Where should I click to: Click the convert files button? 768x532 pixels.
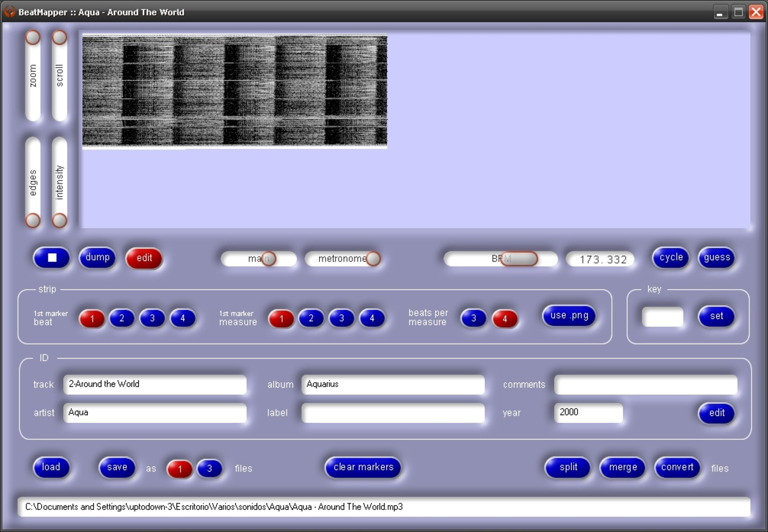677,467
